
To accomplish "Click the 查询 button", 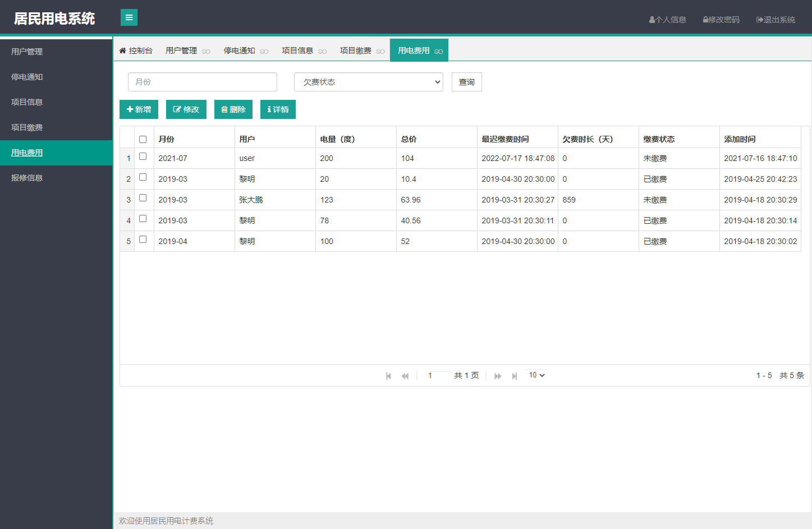I will pos(466,81).
